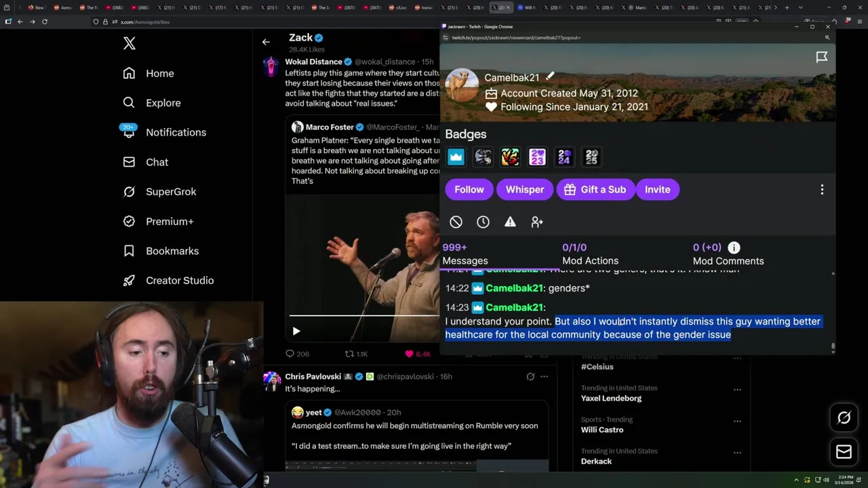
Task: Click the reply icon with 206 replies
Action: pos(290,354)
